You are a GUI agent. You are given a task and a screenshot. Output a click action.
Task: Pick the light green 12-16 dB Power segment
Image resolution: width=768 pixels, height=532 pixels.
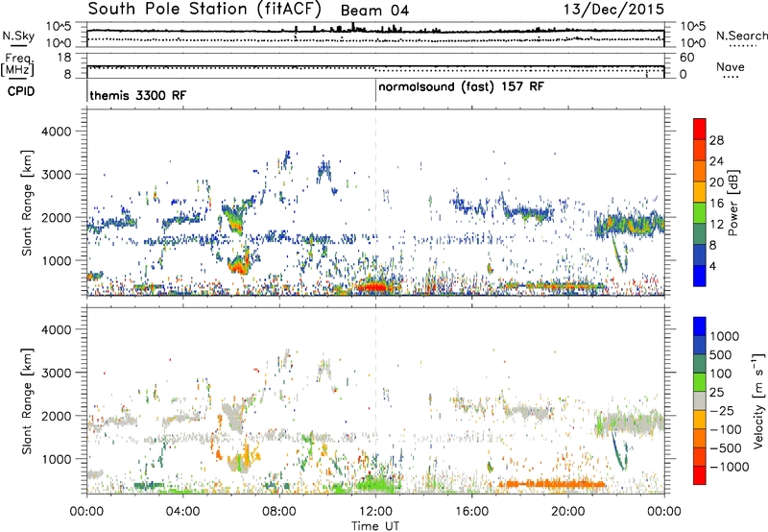[700, 213]
